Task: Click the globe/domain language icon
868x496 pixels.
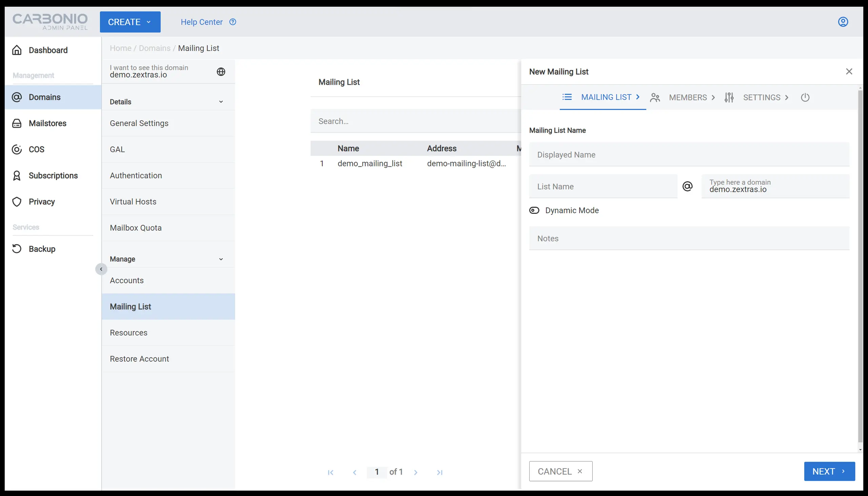Action: [x=221, y=71]
